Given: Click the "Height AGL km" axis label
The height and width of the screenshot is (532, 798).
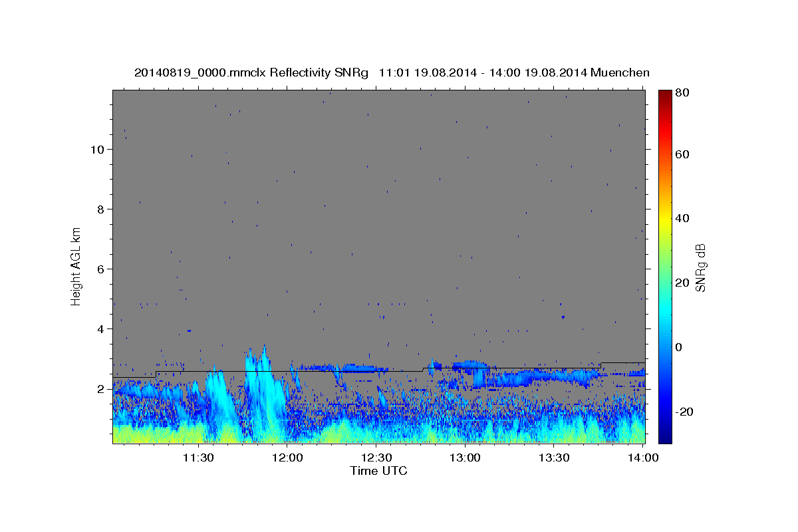Looking at the screenshot, I should coord(76,266).
